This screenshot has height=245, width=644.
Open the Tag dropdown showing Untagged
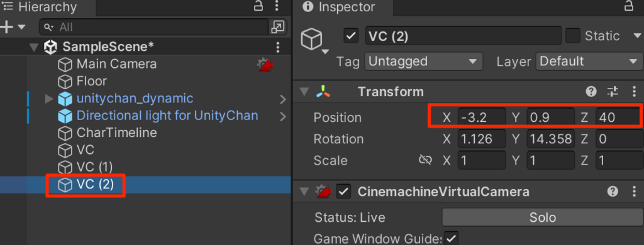coord(423,62)
